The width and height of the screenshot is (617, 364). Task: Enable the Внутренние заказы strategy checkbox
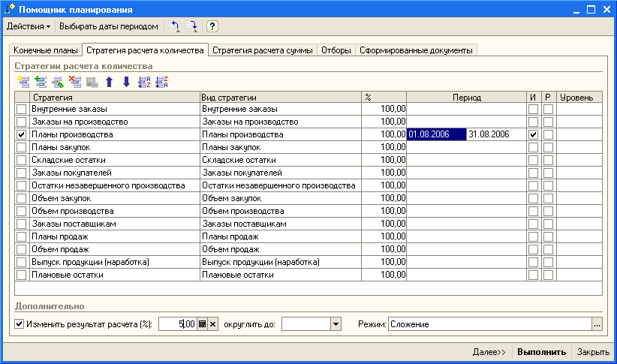point(21,109)
